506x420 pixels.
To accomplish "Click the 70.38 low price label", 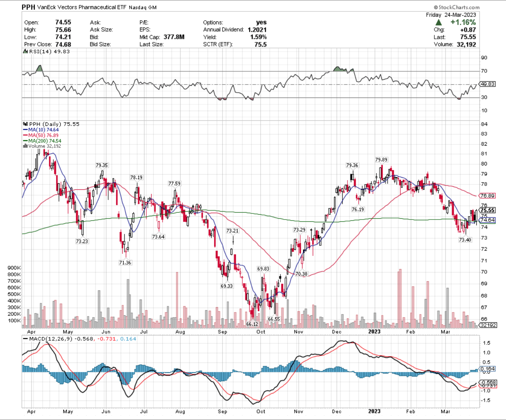I will [301, 274].
